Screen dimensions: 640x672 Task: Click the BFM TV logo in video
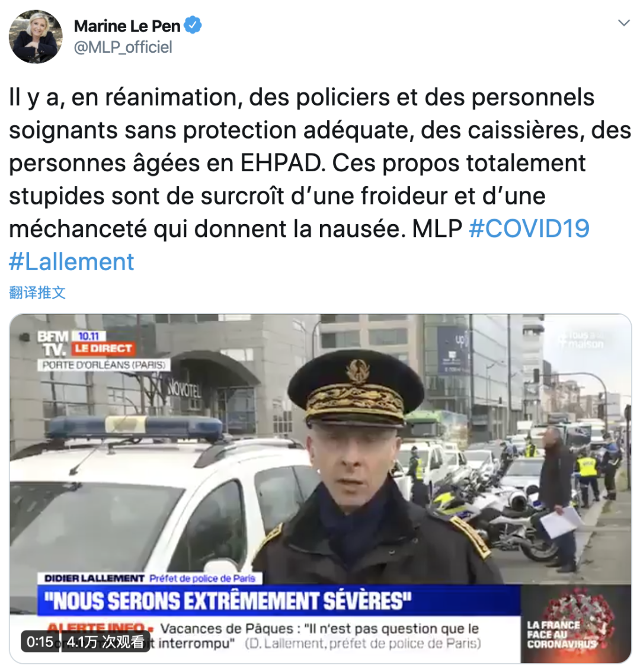click(53, 343)
